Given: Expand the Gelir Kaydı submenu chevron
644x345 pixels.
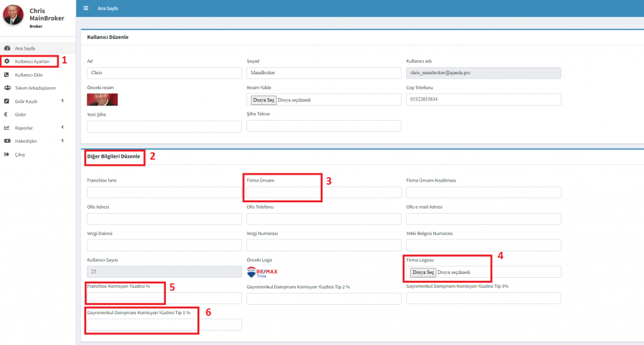Looking at the screenshot, I should [62, 101].
